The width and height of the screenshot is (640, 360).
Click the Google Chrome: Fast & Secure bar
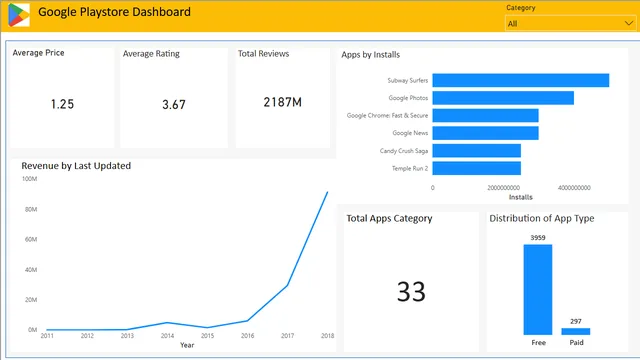(486, 116)
